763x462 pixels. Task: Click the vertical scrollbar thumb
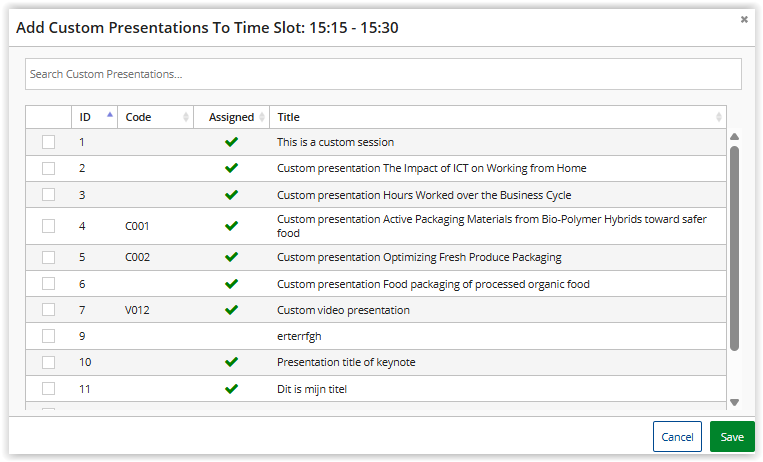coord(735,248)
